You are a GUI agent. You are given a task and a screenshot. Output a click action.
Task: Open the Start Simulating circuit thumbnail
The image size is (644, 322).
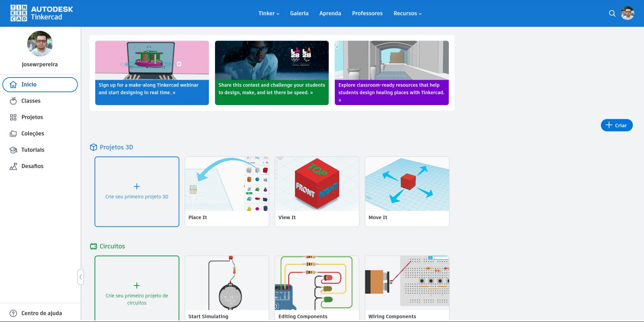point(227,283)
